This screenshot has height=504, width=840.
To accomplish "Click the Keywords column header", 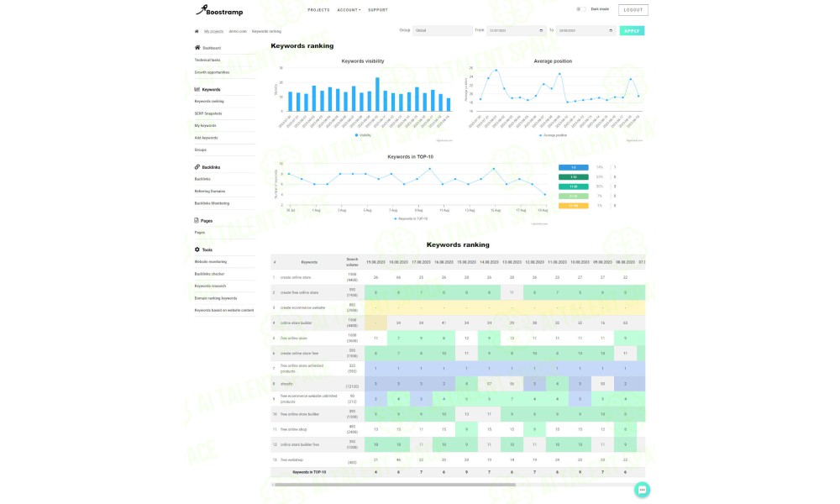I will (309, 262).
